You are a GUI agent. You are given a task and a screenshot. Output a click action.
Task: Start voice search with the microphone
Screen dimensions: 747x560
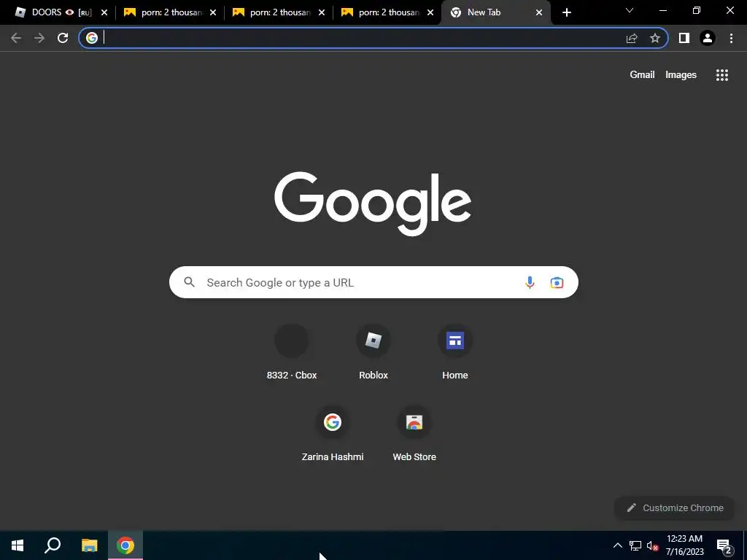[x=530, y=282]
